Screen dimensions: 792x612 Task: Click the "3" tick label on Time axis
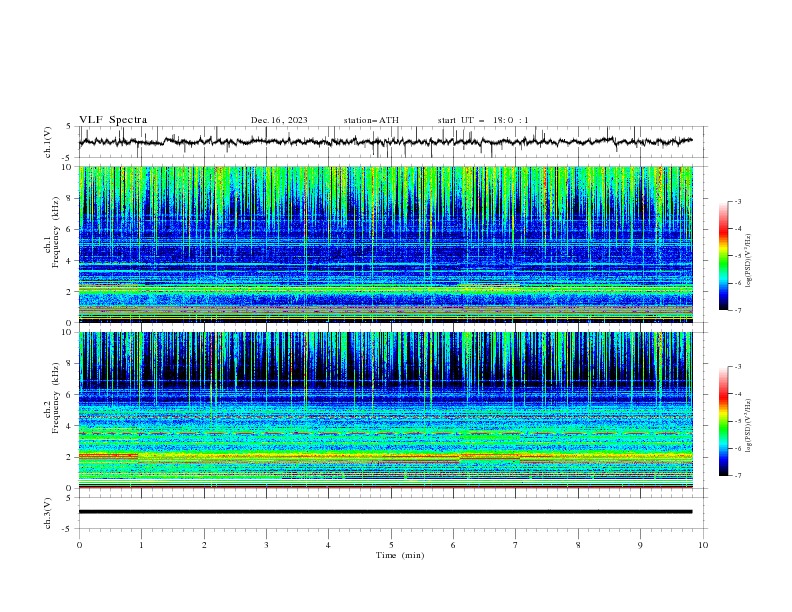click(266, 545)
